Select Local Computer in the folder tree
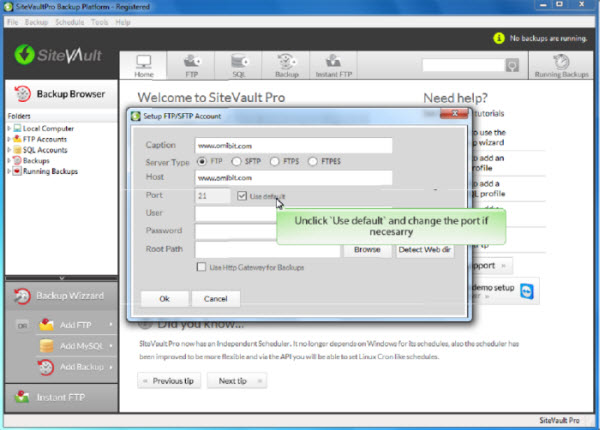 click(48, 129)
